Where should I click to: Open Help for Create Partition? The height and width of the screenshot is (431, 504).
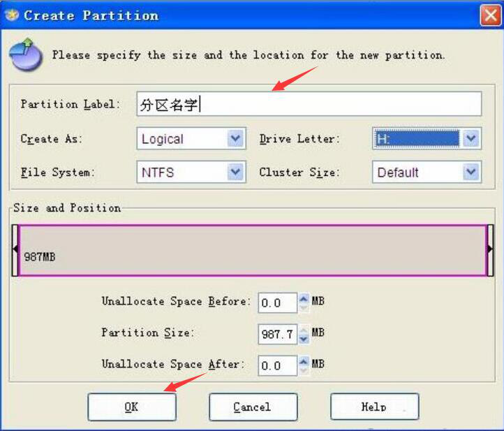click(x=374, y=407)
